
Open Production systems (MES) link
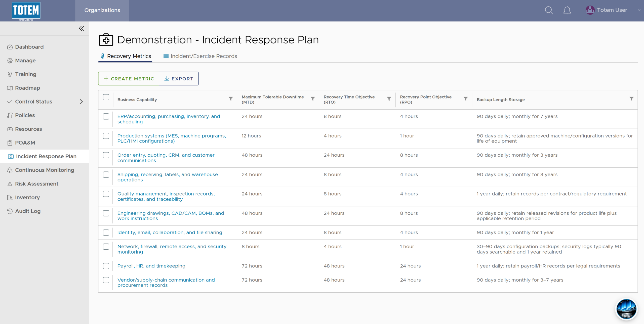coord(172,138)
